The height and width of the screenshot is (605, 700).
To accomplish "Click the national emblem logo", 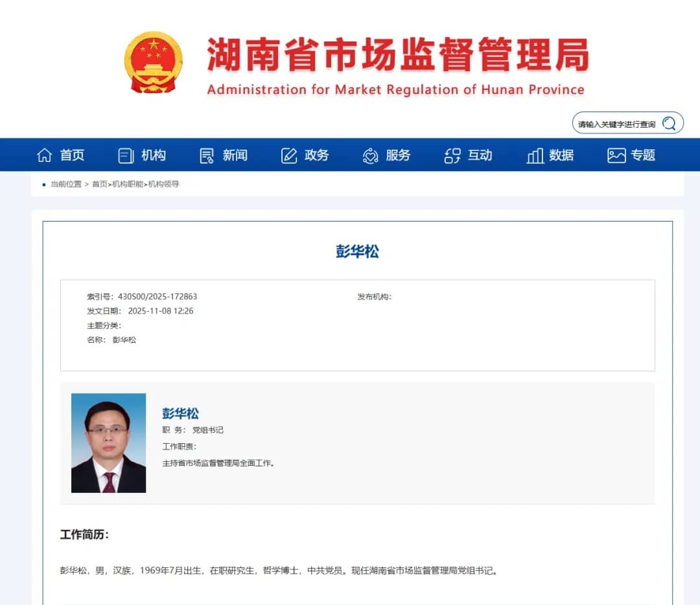I will (154, 60).
